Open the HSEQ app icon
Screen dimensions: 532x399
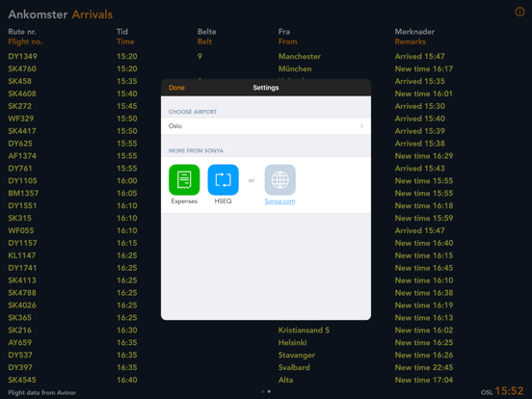pos(223,180)
